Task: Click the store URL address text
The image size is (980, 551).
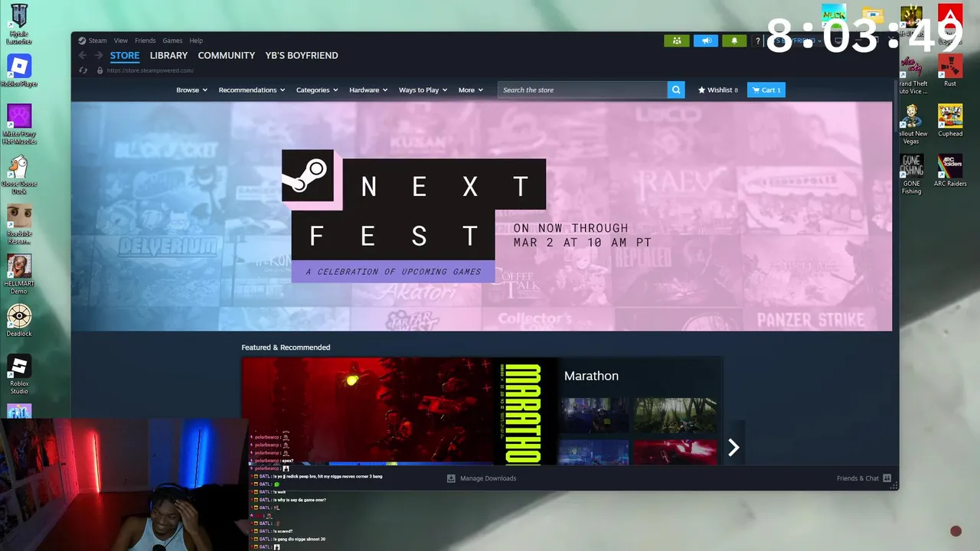Action: 150,70
